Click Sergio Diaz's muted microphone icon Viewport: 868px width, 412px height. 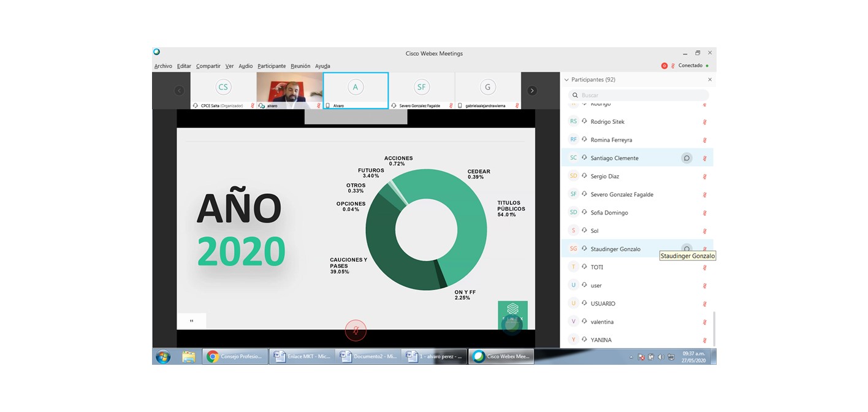pyautogui.click(x=705, y=177)
